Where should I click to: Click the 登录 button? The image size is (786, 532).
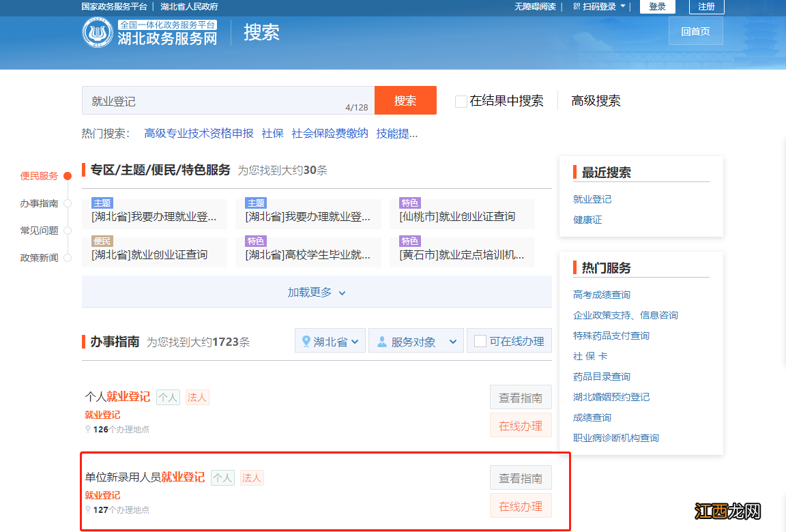tap(656, 6)
